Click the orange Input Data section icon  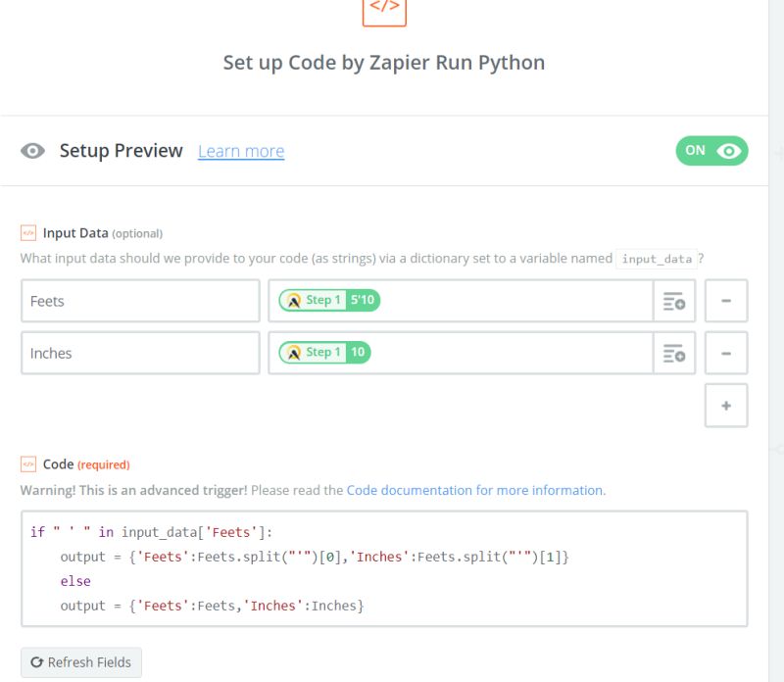pos(27,233)
